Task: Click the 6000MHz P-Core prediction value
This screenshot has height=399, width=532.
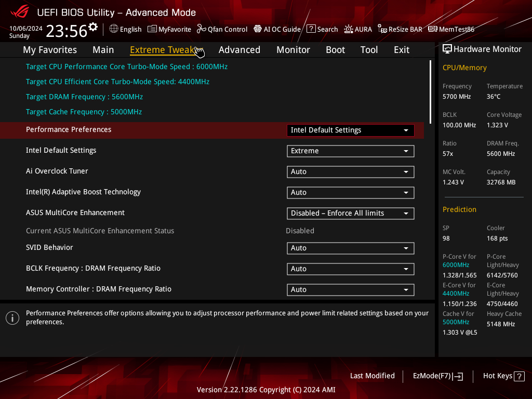Action: pyautogui.click(x=456, y=265)
